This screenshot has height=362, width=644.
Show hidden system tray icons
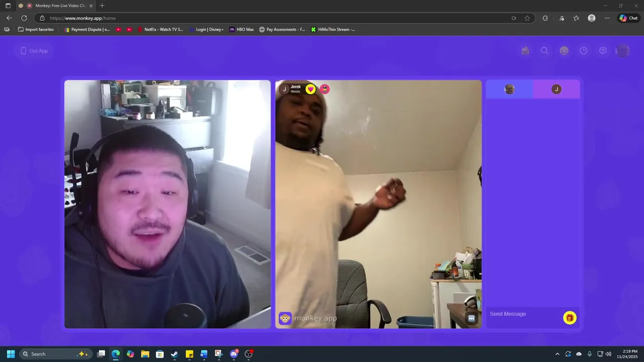(x=557, y=354)
